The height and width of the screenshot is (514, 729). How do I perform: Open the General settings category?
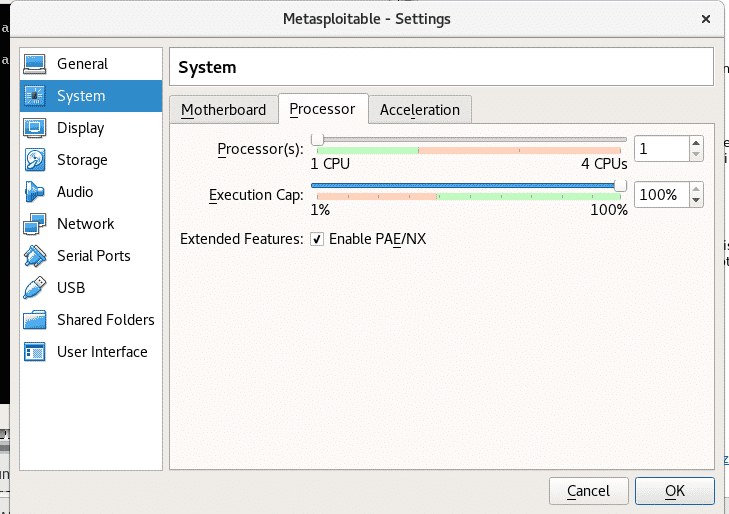click(91, 64)
